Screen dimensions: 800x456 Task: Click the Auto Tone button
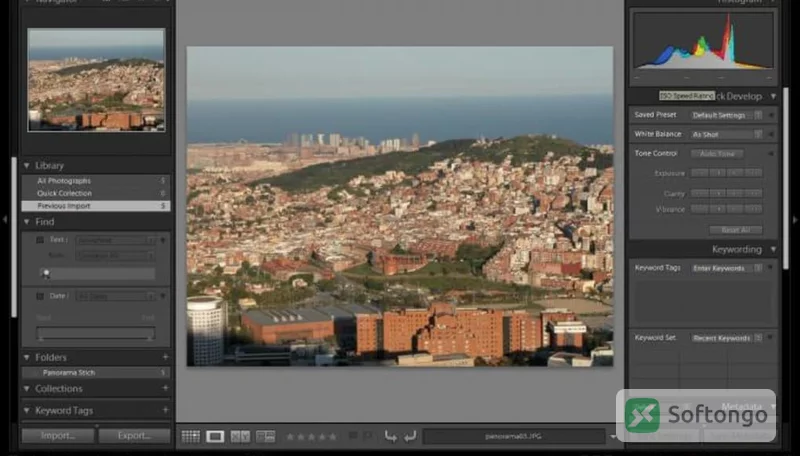[x=717, y=154]
